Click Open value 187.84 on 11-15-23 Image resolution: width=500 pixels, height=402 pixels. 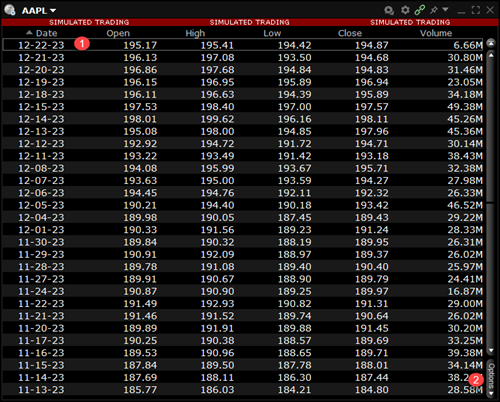tap(140, 366)
